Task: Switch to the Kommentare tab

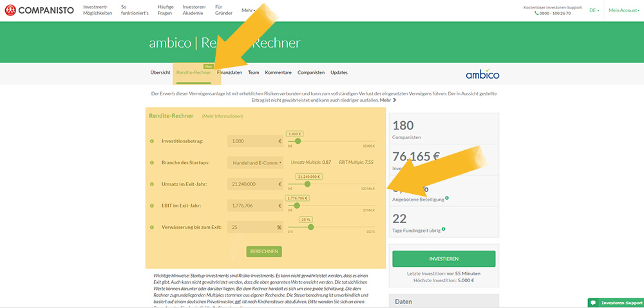Action: pos(278,73)
